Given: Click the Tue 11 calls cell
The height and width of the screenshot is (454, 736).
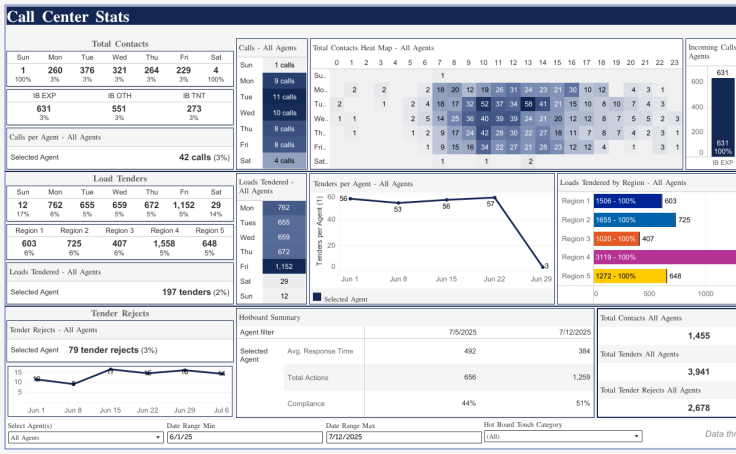Looking at the screenshot, I should click(284, 97).
